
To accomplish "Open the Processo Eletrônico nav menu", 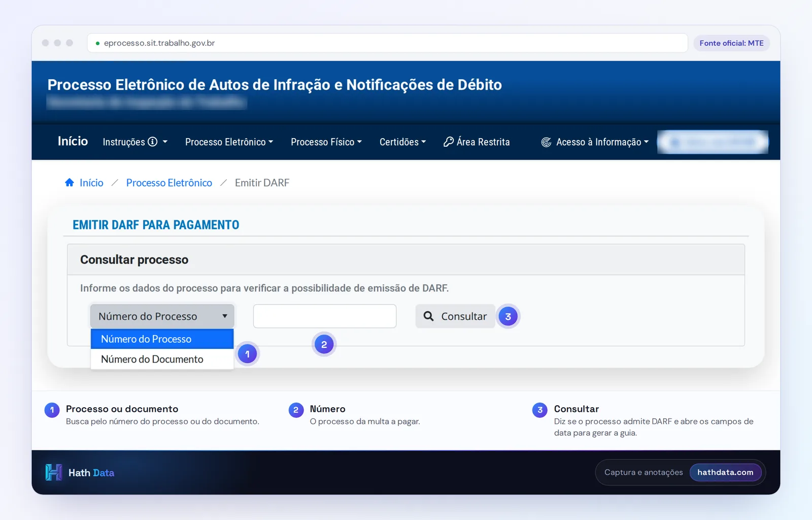I will tap(229, 142).
